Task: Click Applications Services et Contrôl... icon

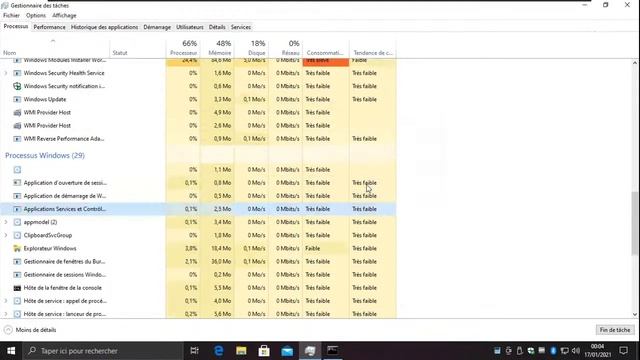Action: coord(17,209)
